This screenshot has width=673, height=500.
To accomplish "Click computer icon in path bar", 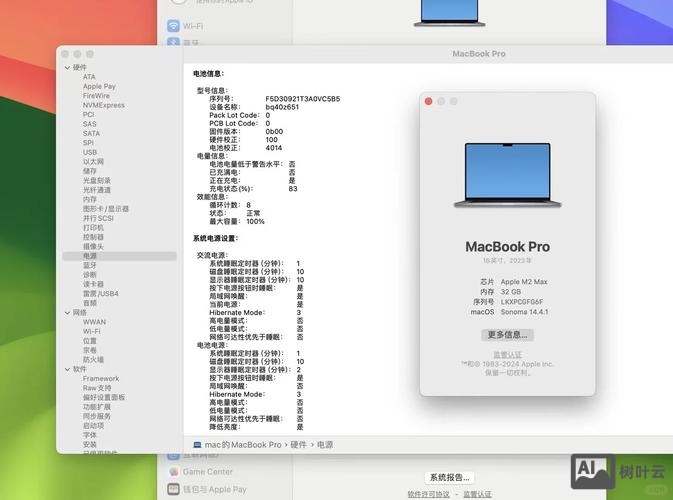I will (x=197, y=445).
